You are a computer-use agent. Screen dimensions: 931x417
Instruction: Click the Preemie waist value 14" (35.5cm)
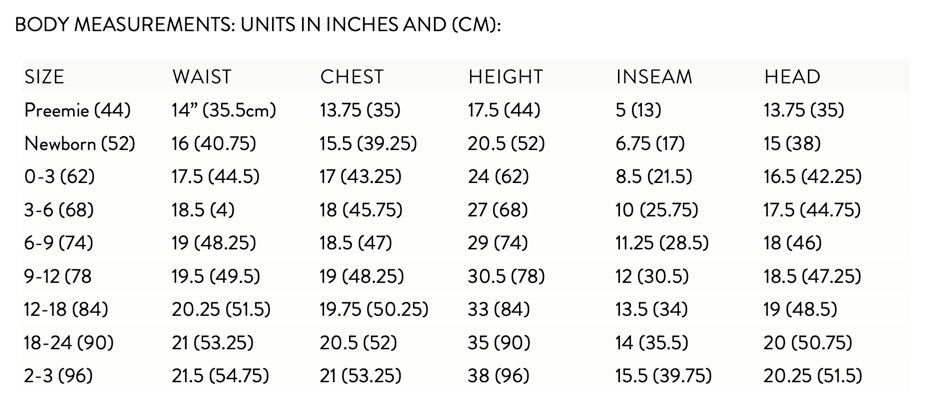point(224,110)
